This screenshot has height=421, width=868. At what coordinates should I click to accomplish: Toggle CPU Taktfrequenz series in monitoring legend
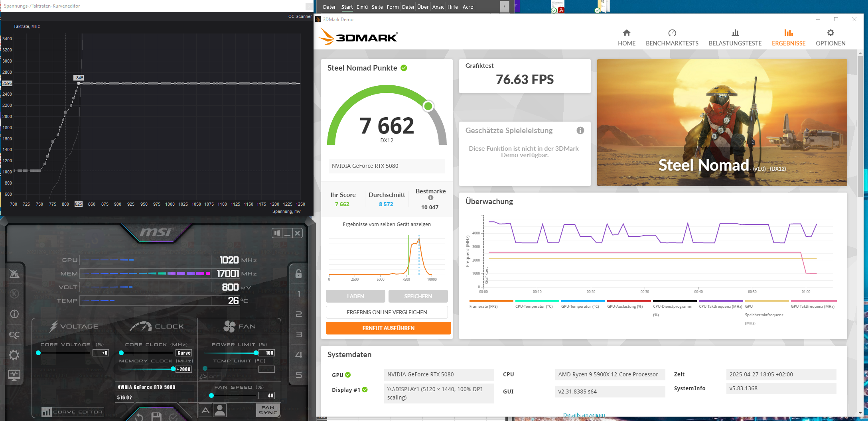721,304
